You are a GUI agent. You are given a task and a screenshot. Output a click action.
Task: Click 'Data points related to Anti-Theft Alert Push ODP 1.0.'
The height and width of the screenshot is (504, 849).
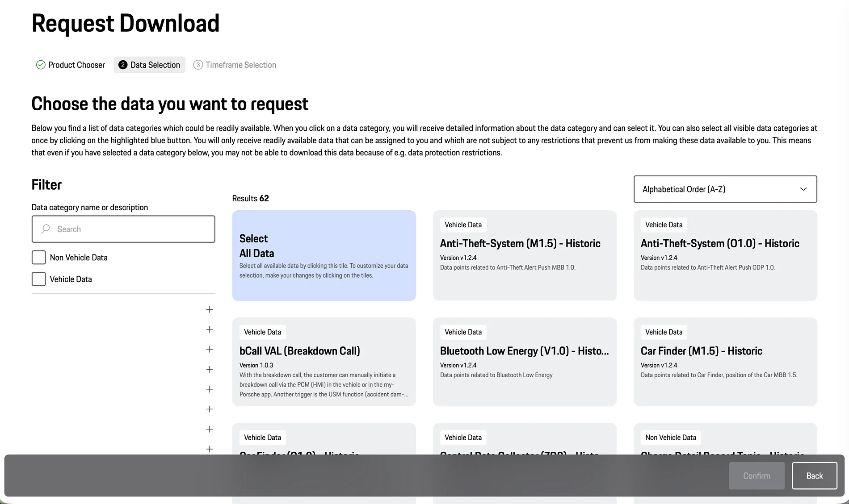click(x=708, y=267)
